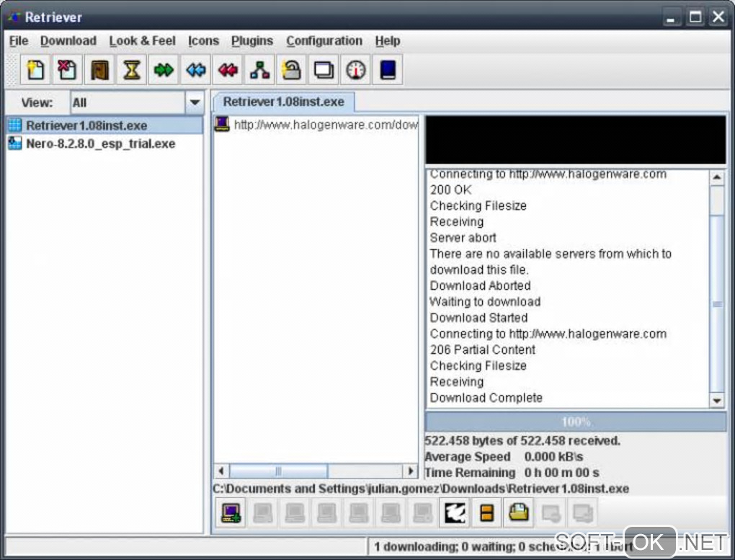Select the halogenware.com URL entry
Image resolution: width=735 pixels, height=560 pixels.
click(x=316, y=125)
